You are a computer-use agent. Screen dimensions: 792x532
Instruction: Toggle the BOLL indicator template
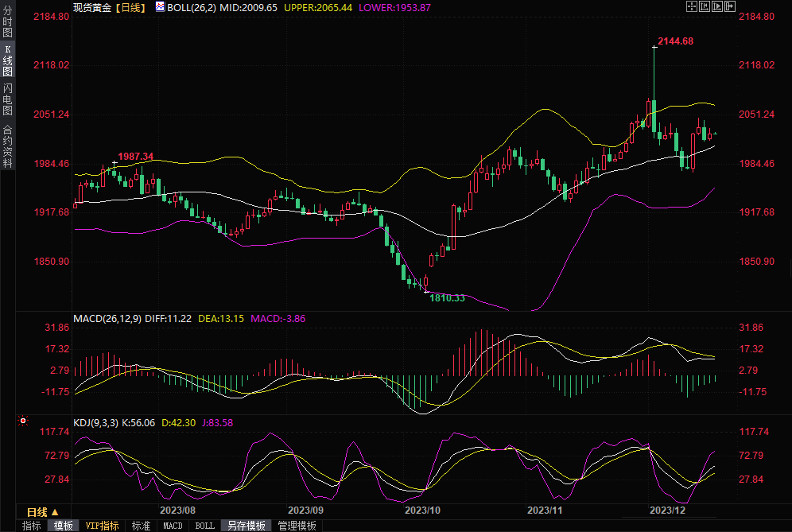point(204,526)
